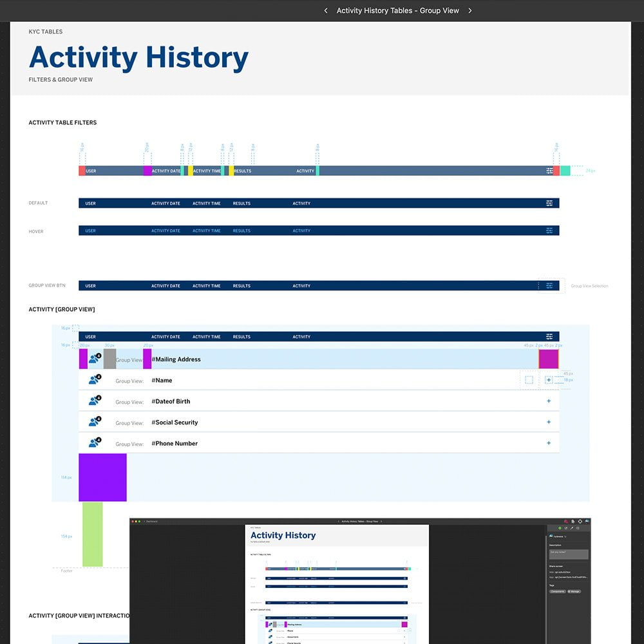This screenshot has height=644, width=644.
Task: Click the user group icon in the #Name row
Action: 95,380
